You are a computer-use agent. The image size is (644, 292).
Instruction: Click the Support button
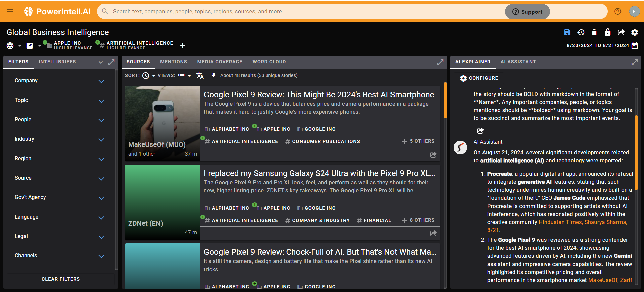527,12
